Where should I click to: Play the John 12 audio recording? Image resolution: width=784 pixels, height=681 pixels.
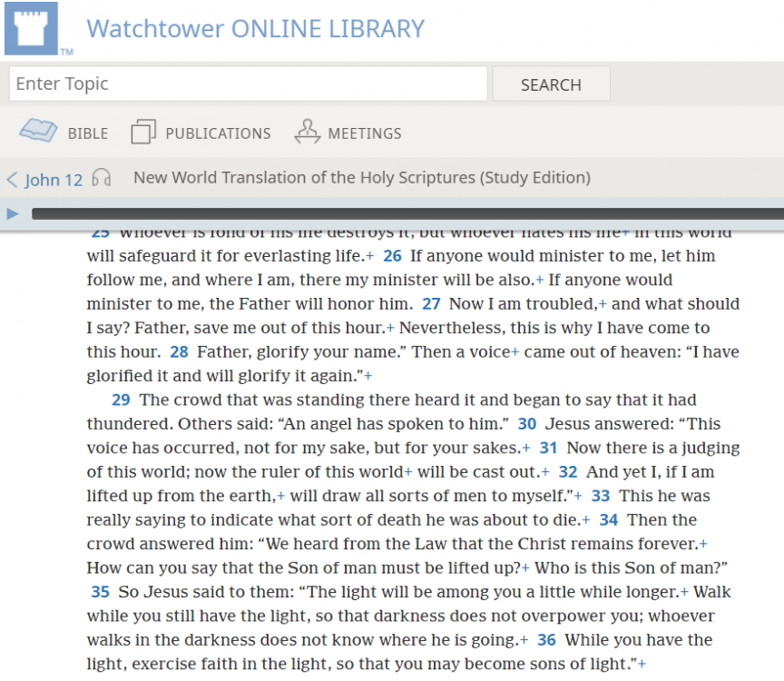click(x=11, y=212)
